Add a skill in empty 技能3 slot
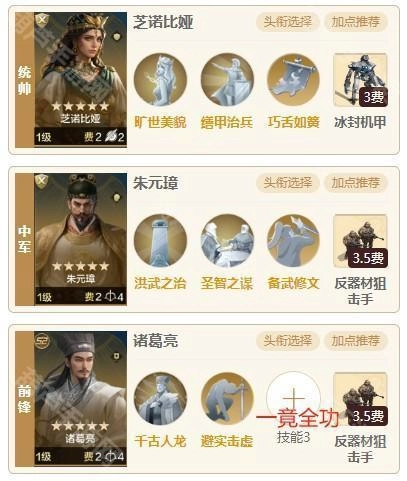Image resolution: width=407 pixels, height=481 pixels. [x=293, y=399]
